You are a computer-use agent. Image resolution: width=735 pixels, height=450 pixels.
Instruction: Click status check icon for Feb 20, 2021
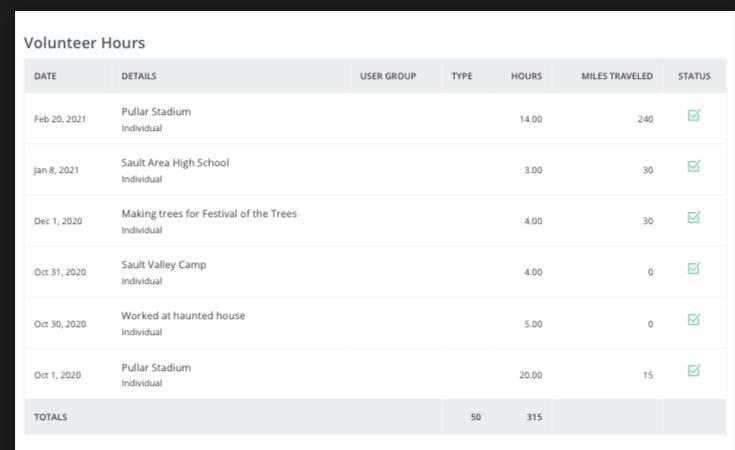click(694, 116)
